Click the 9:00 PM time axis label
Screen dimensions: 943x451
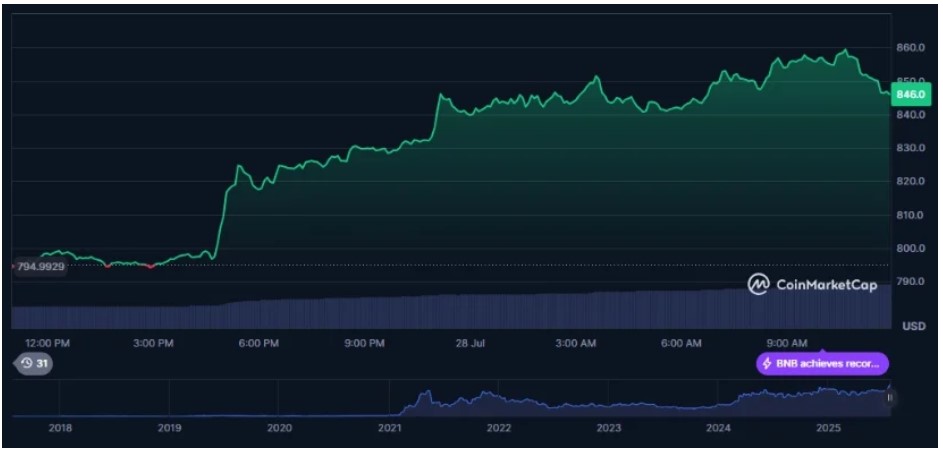pyautogui.click(x=363, y=343)
